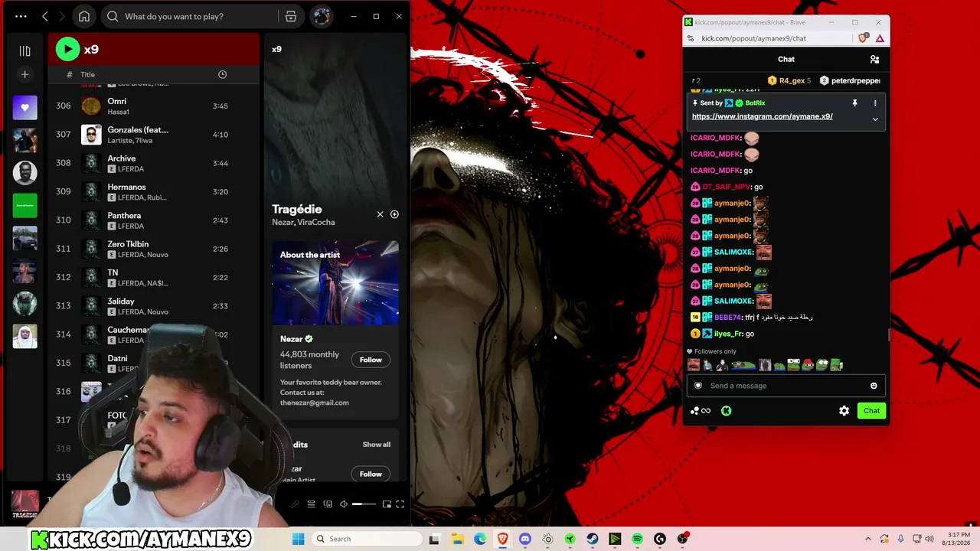Select the track Panthera
Image resolution: width=980 pixels, height=551 pixels.
[x=153, y=220]
